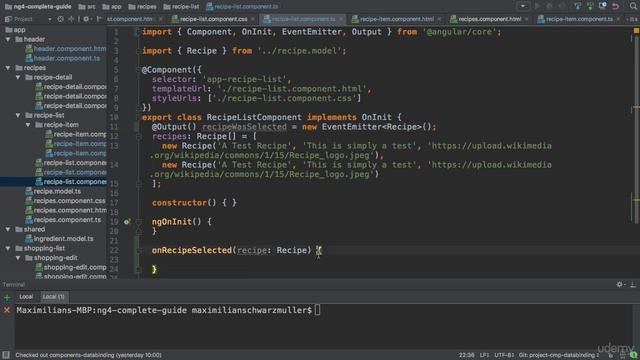Toggle tool window bars status icon

(x=6, y=355)
